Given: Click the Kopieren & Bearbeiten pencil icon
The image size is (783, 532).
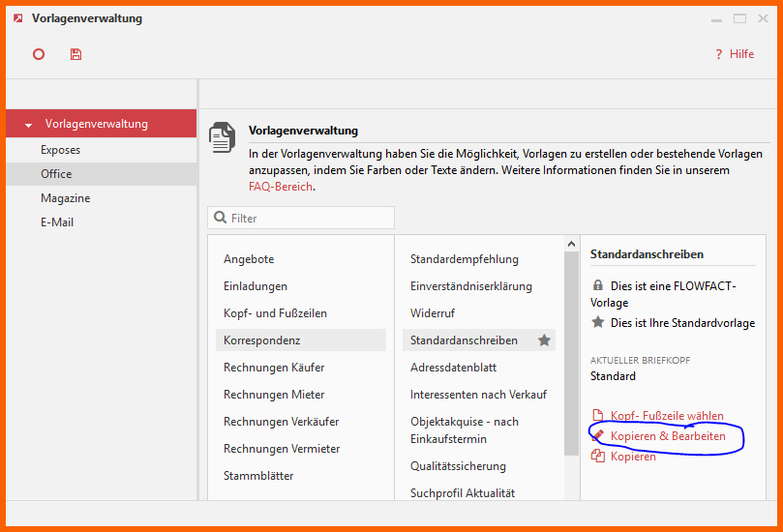Looking at the screenshot, I should click(x=598, y=436).
